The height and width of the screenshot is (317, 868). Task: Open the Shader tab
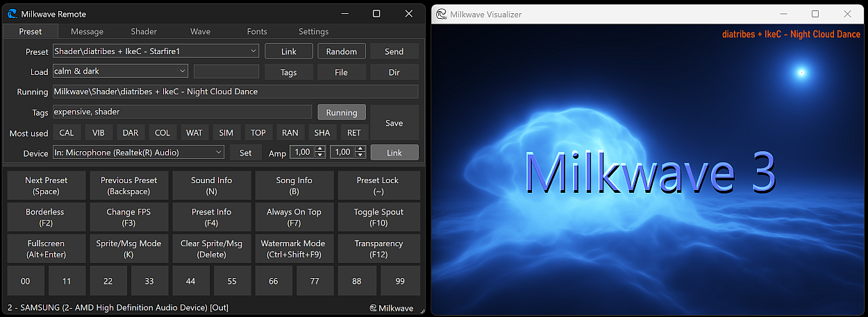coord(144,31)
